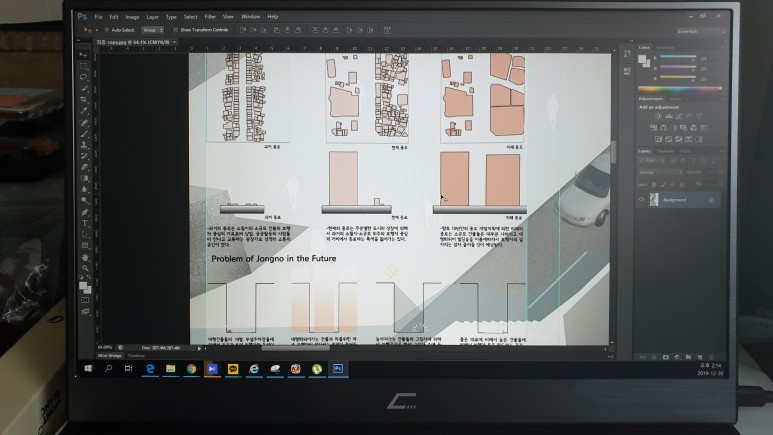
Task: Switch to the Channels tab
Action: (663, 152)
